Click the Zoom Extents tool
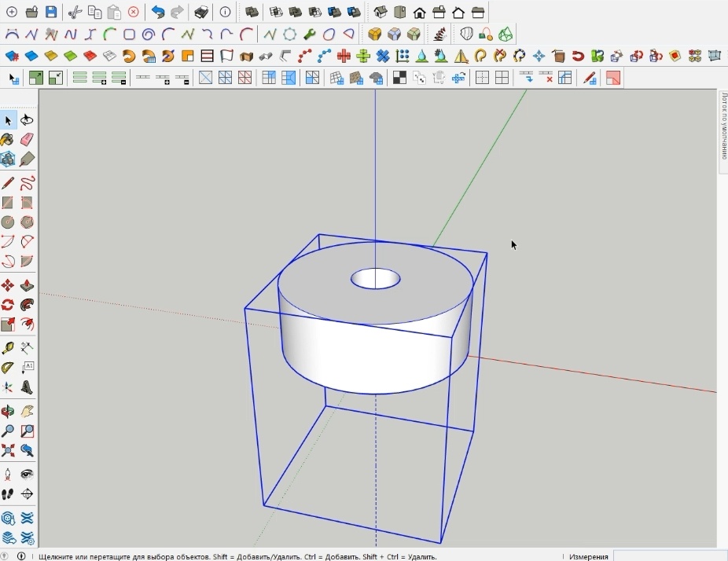 8,450
